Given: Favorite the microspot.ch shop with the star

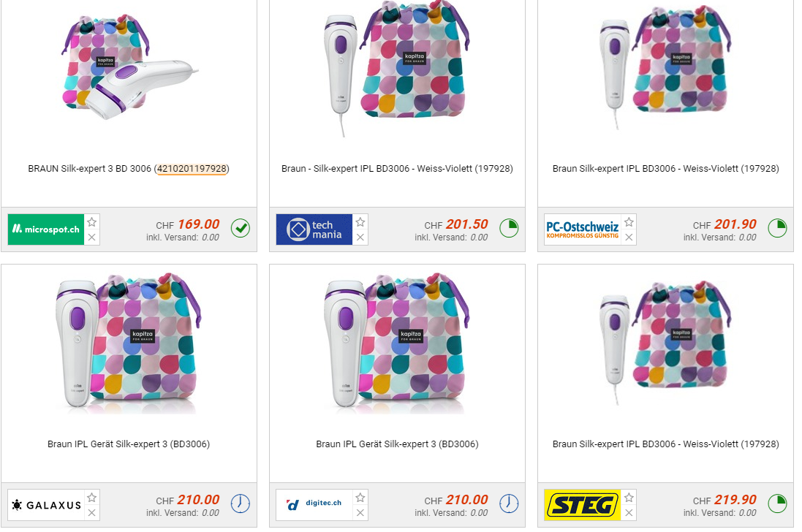Looking at the screenshot, I should [x=92, y=222].
